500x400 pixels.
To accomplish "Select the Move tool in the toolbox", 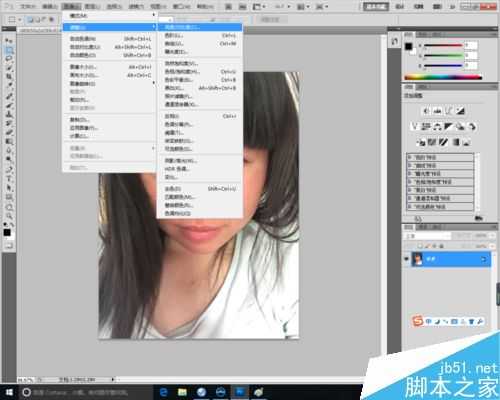I will coord(9,41).
